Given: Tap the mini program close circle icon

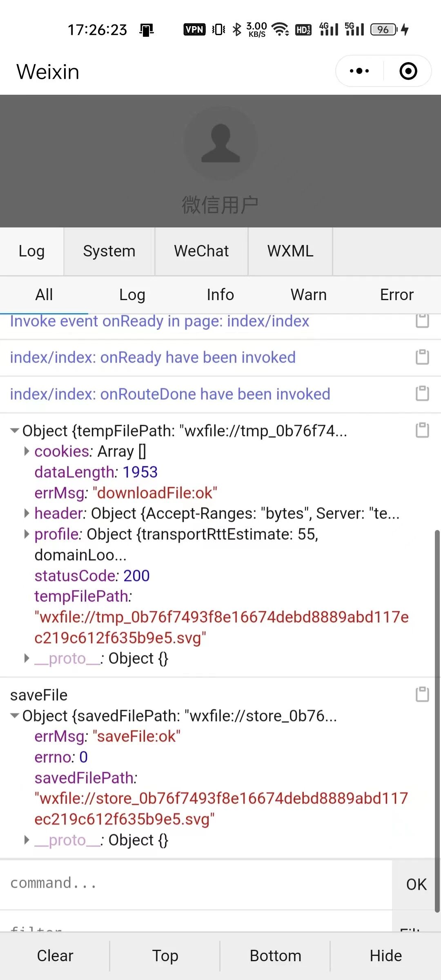Looking at the screenshot, I should pyautogui.click(x=408, y=71).
